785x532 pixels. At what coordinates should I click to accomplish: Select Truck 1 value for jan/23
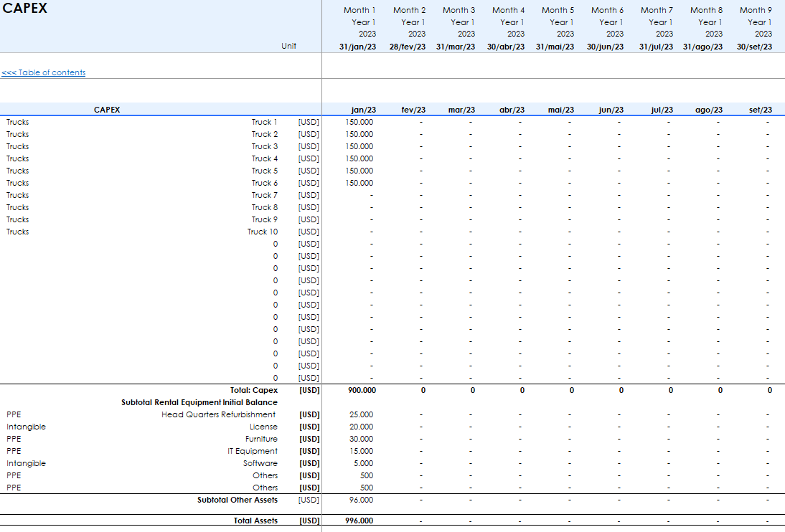point(359,122)
